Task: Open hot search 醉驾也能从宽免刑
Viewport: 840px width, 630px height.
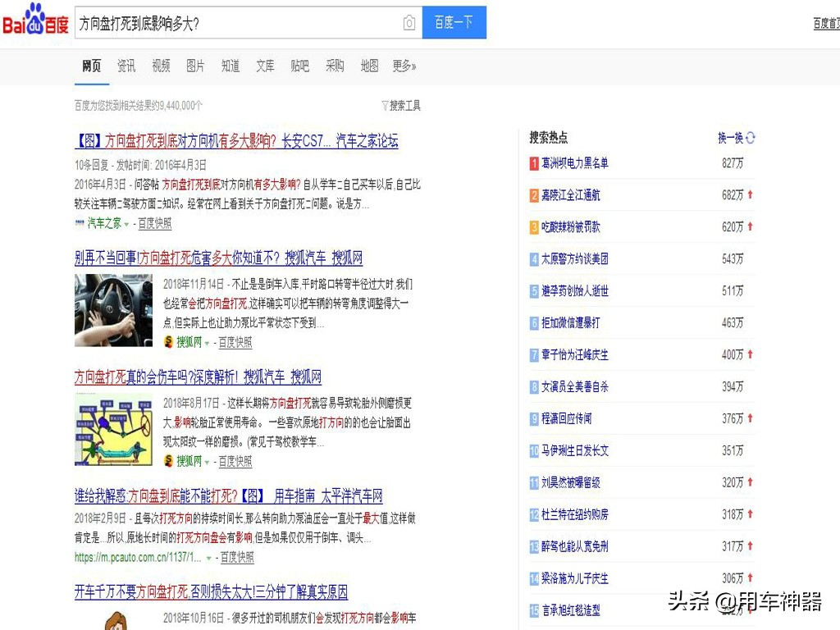Action: tap(575, 546)
